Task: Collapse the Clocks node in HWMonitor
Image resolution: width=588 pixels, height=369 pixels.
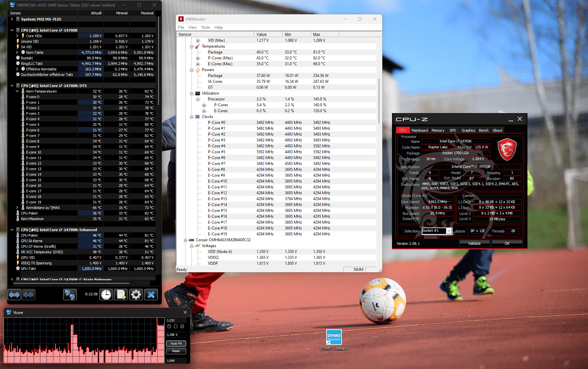Action: (x=192, y=117)
